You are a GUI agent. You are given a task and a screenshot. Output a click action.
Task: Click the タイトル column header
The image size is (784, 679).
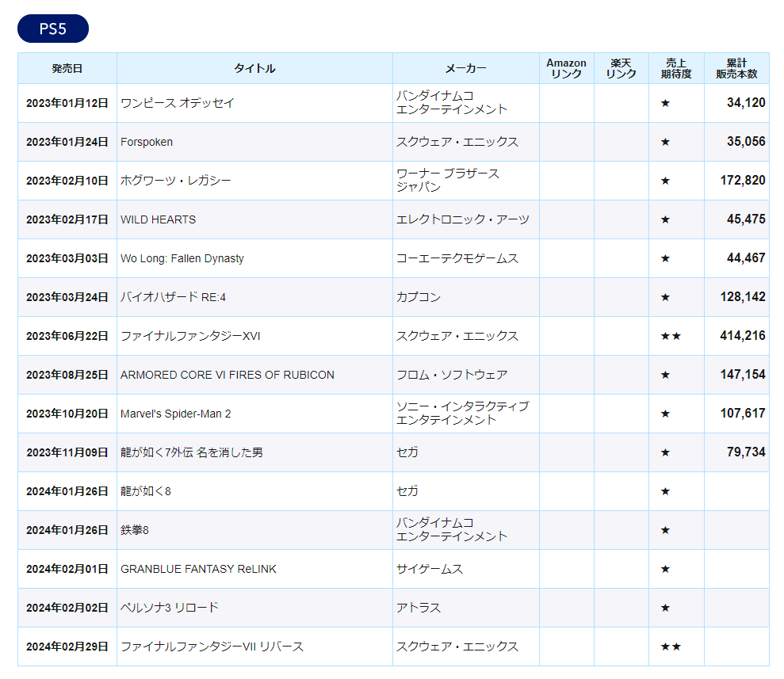pos(254,68)
